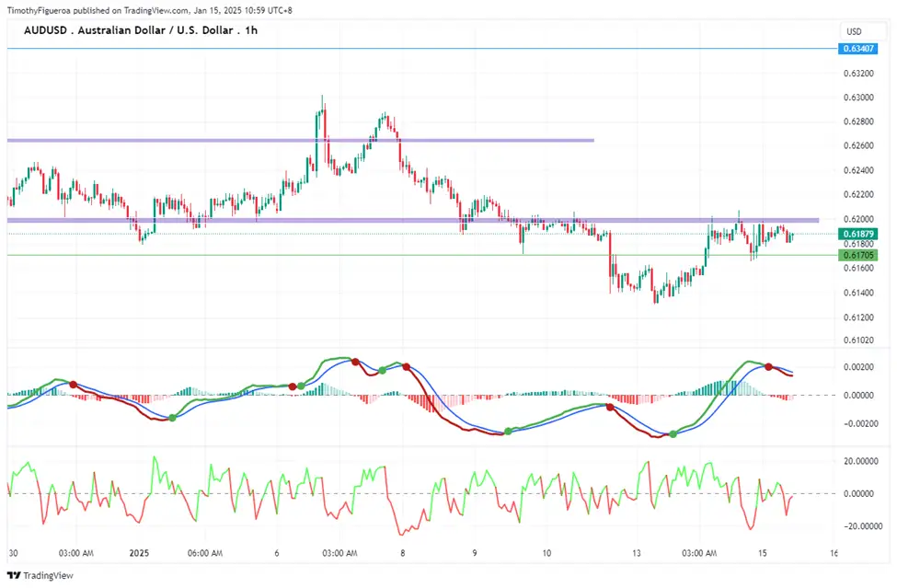Click the 0.62400 price axis label
The width and height of the screenshot is (897, 588).
(858, 170)
